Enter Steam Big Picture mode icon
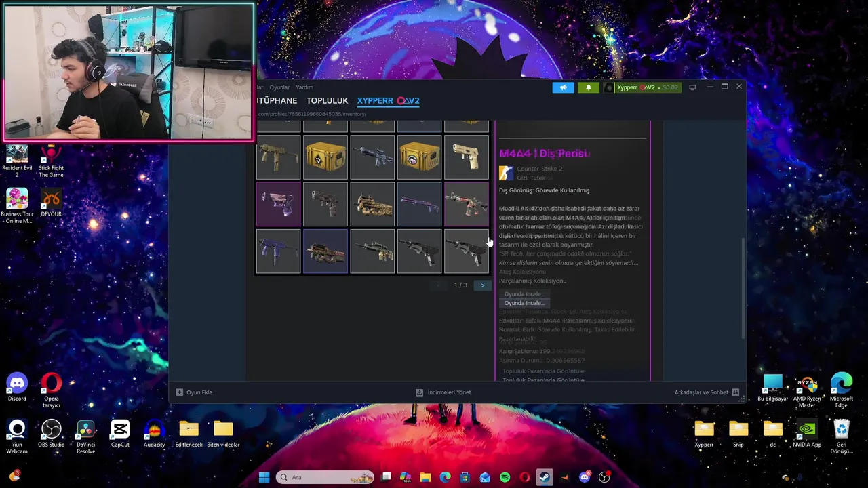The image size is (868, 488). click(x=692, y=87)
